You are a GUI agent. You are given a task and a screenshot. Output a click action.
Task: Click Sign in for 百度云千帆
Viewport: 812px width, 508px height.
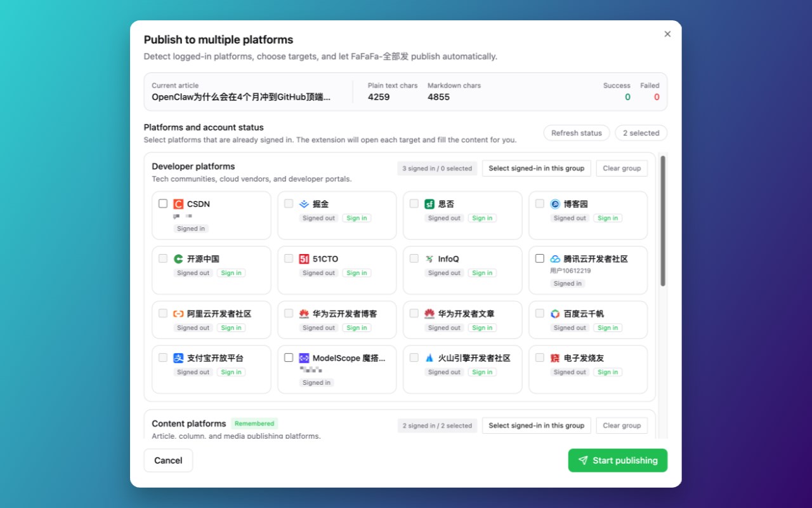[608, 328]
